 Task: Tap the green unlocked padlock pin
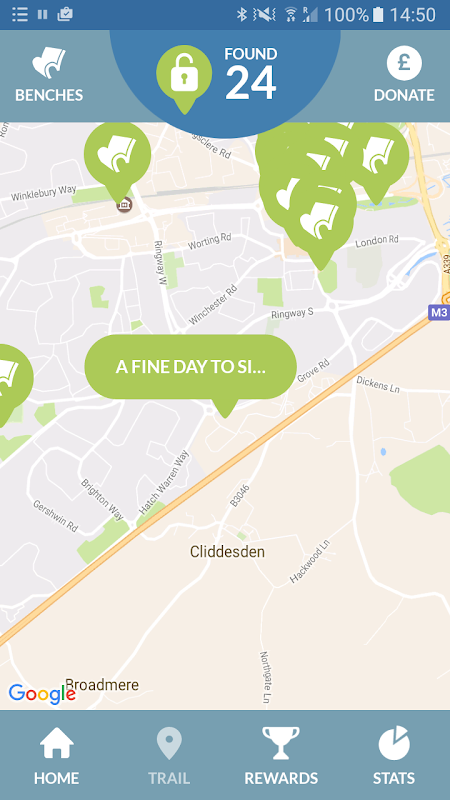click(x=184, y=78)
